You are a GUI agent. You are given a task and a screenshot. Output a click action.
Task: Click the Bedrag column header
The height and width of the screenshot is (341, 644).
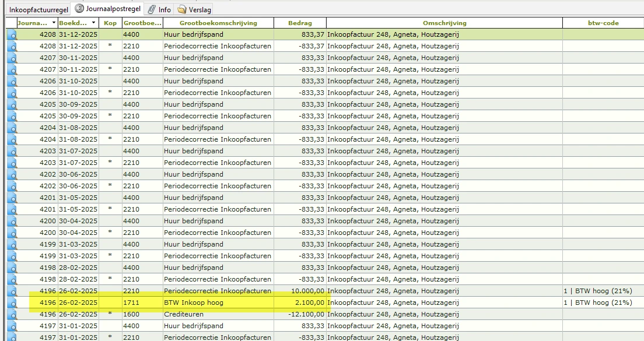(300, 23)
